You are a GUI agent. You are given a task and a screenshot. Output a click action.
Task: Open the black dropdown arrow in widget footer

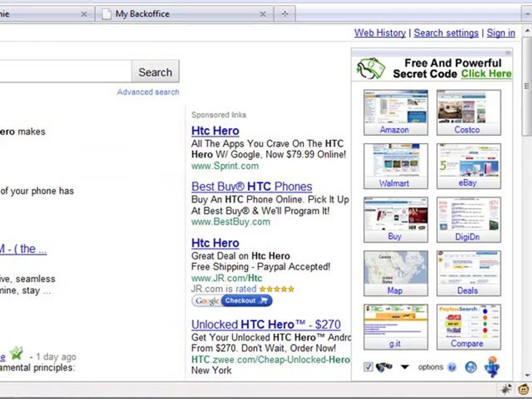point(405,367)
